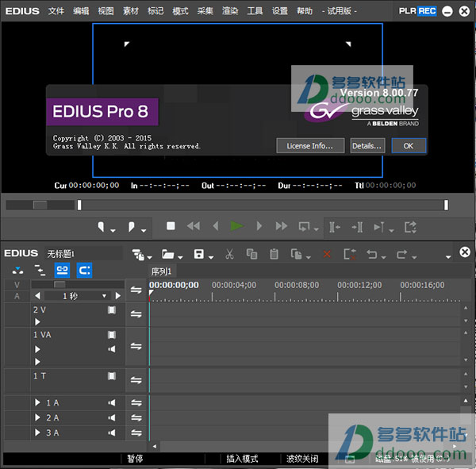Click the Loop playback icon
The width and height of the screenshot is (476, 469).
point(304,227)
